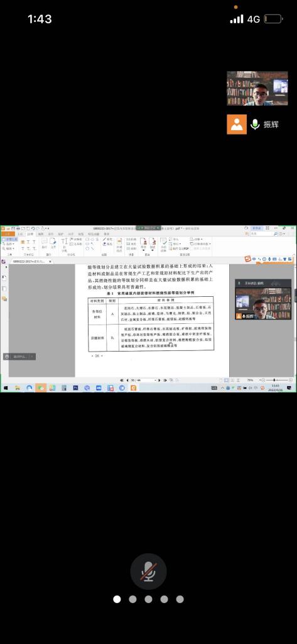Open the presenter's video thumbnail at the top right
297x644 pixels.
257,89
